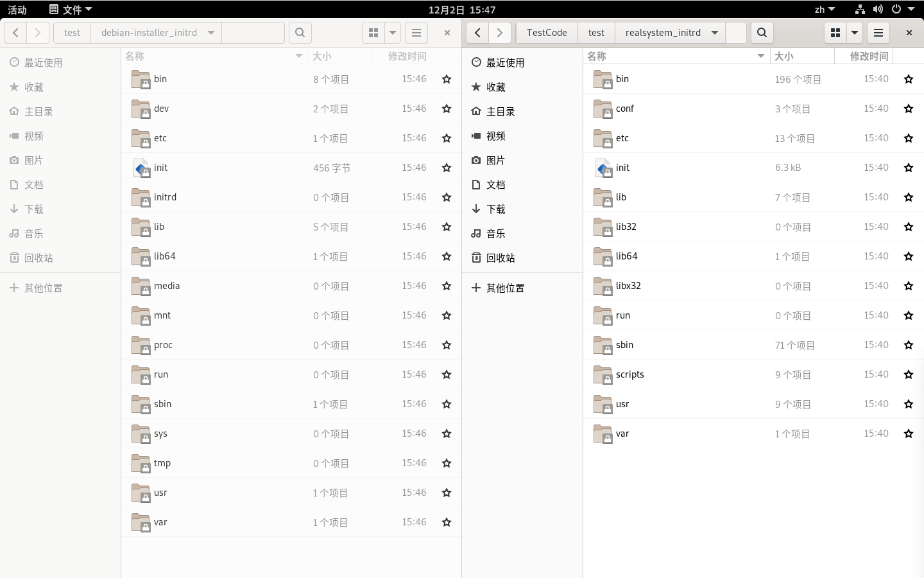This screenshot has height=578, width=924.
Task: Open 收藏 in right window sidebar
Action: click(522, 87)
